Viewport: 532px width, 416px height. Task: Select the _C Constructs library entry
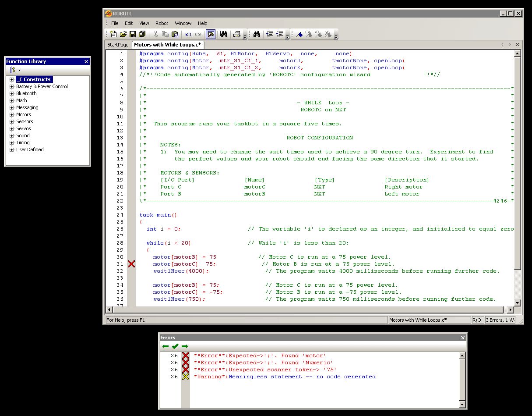click(x=34, y=79)
